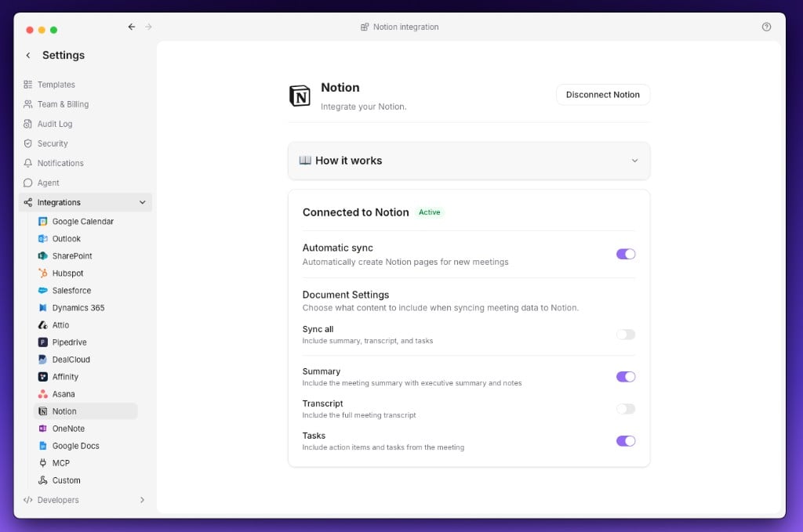803x532 pixels.
Task: Click the Pipedrive icon
Action: 43,342
